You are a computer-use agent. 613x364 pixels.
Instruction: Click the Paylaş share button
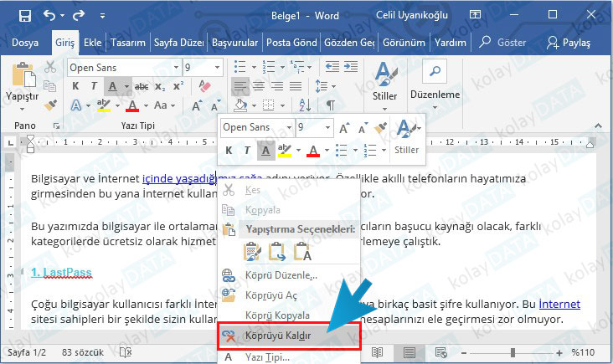point(569,42)
